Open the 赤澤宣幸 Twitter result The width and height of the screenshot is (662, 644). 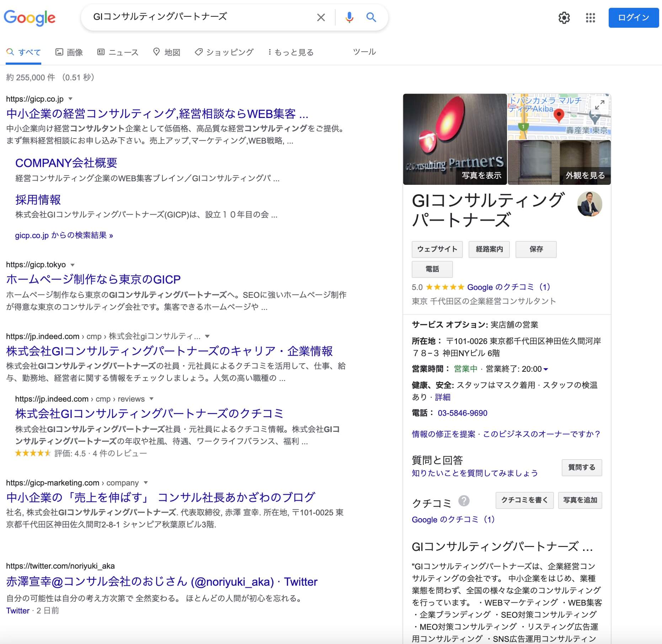click(x=162, y=582)
